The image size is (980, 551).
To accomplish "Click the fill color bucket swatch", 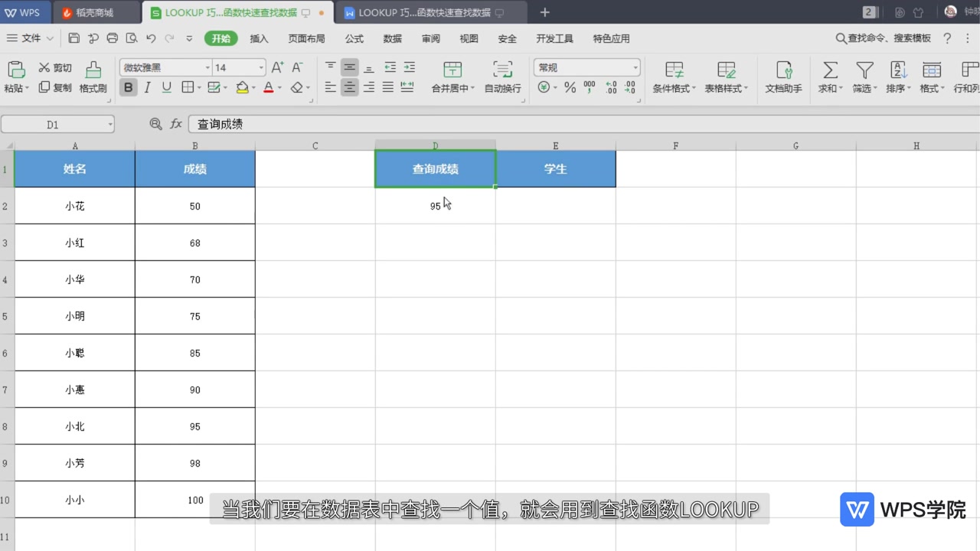I will [x=243, y=88].
